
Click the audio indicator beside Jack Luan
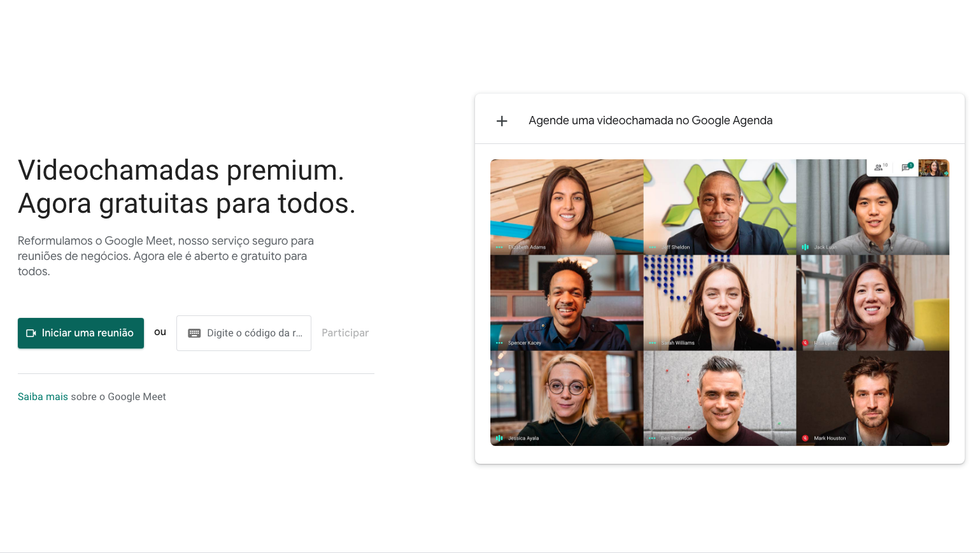pos(805,247)
